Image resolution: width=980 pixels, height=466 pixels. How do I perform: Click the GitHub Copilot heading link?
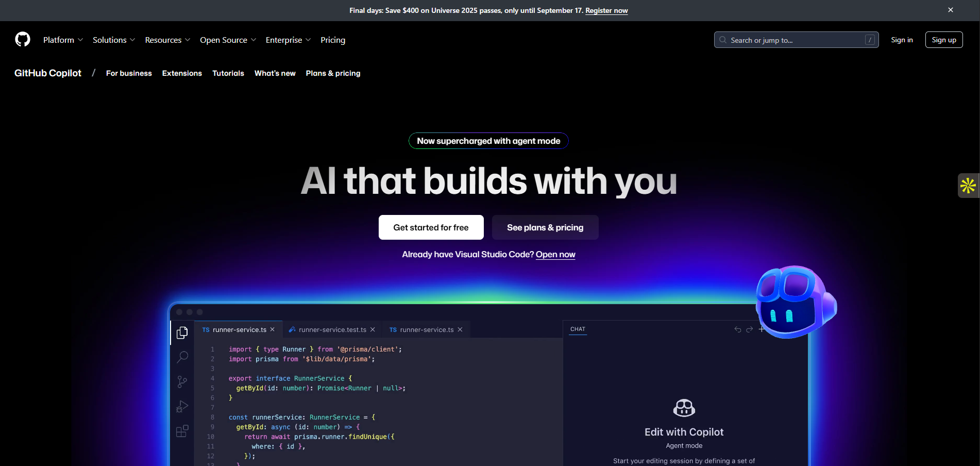[x=48, y=73]
